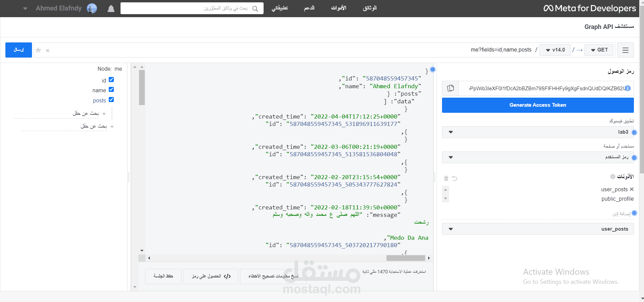Remove the user_posts permission with X

click(x=632, y=189)
